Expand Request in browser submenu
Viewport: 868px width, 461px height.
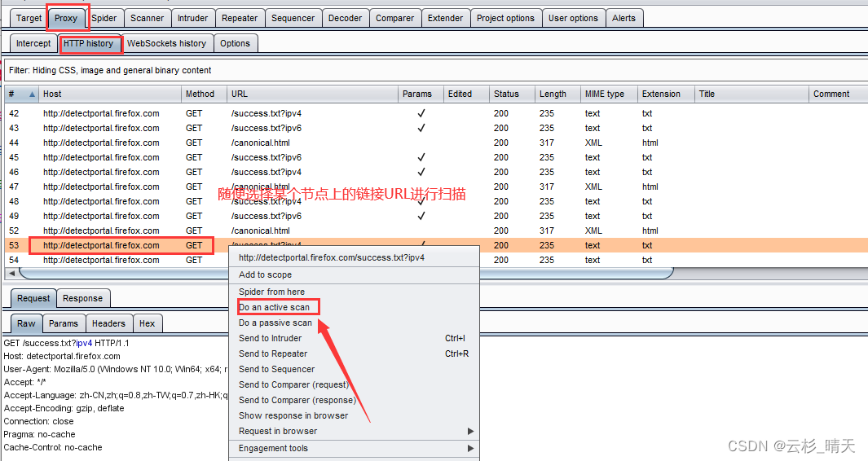click(355, 431)
